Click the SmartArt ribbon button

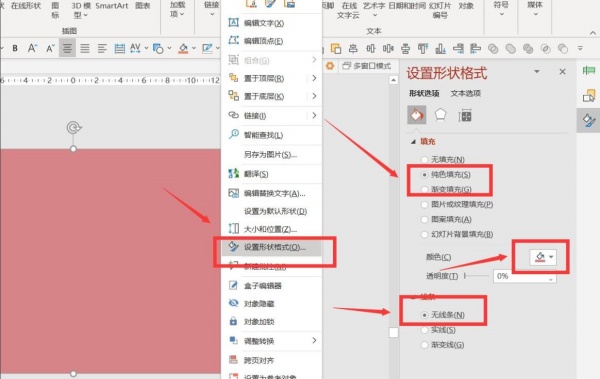(112, 6)
